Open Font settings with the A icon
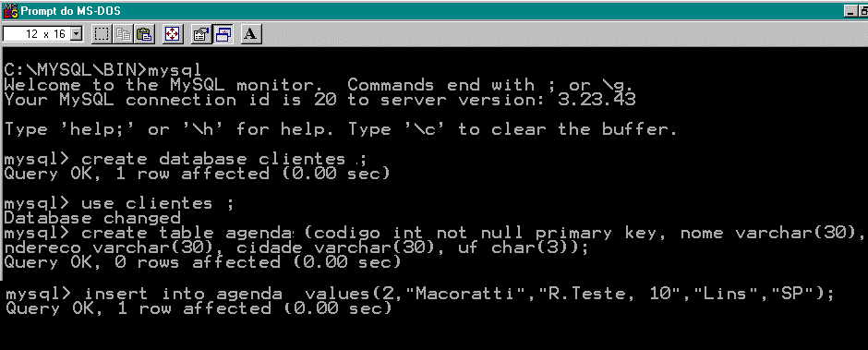The image size is (868, 350). click(251, 34)
